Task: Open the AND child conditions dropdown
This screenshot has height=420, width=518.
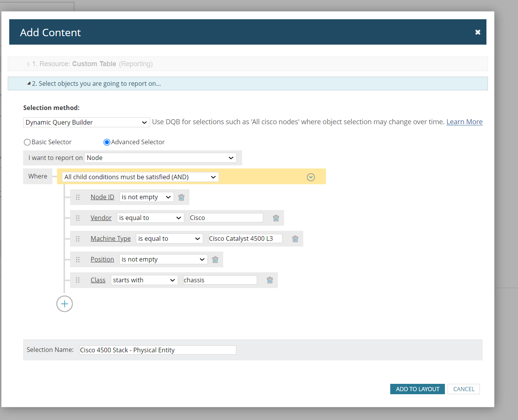Action: click(140, 177)
